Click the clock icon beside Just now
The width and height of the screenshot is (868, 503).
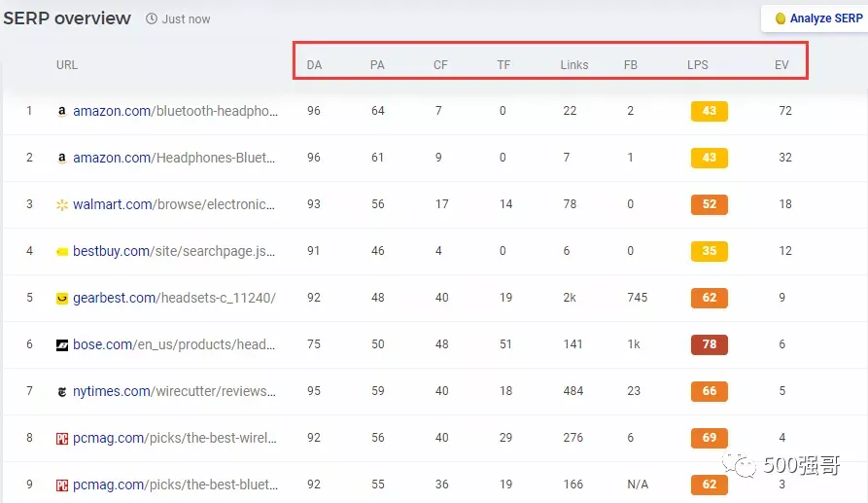(x=151, y=18)
